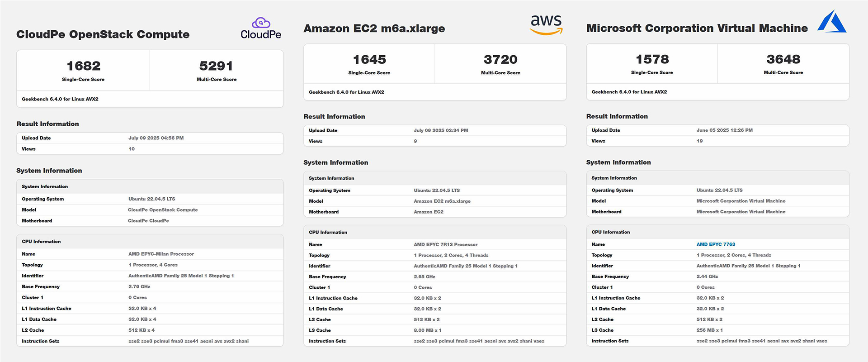The height and width of the screenshot is (362, 868).
Task: Click the Amazon EC2 m6a.xlarge page title
Action: [x=374, y=29]
